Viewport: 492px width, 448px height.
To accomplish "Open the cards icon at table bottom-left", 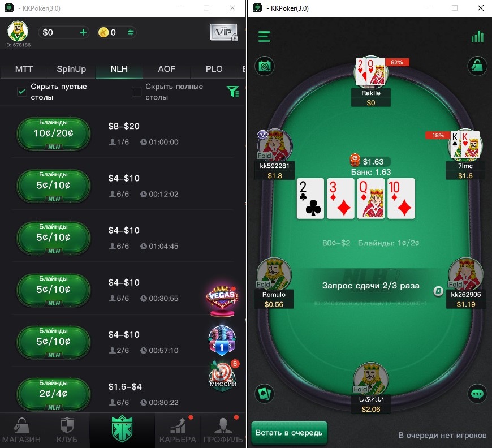I will 264,394.
